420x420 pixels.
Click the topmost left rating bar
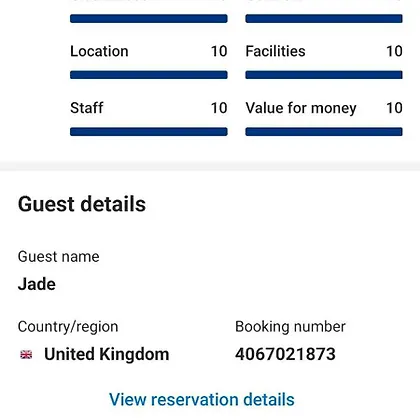(149, 18)
